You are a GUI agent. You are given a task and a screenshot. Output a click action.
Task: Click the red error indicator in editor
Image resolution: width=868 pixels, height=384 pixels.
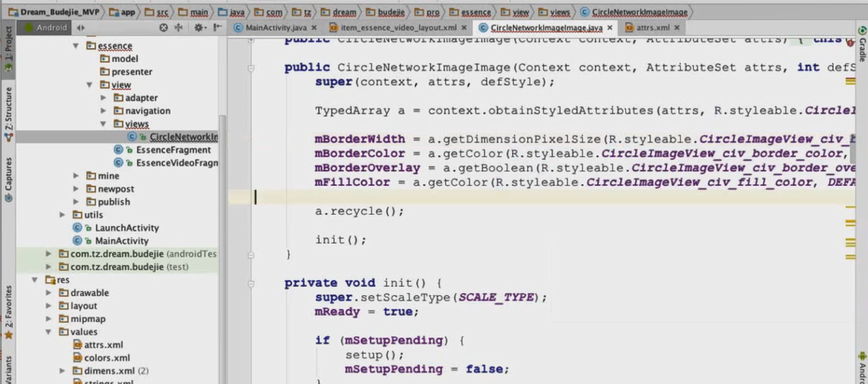849,42
